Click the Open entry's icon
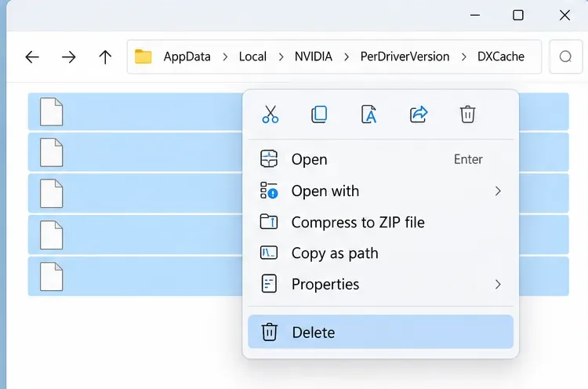 [x=269, y=158]
